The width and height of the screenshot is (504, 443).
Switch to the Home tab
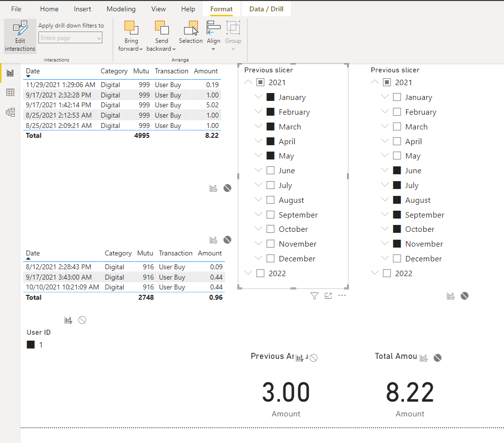(49, 9)
